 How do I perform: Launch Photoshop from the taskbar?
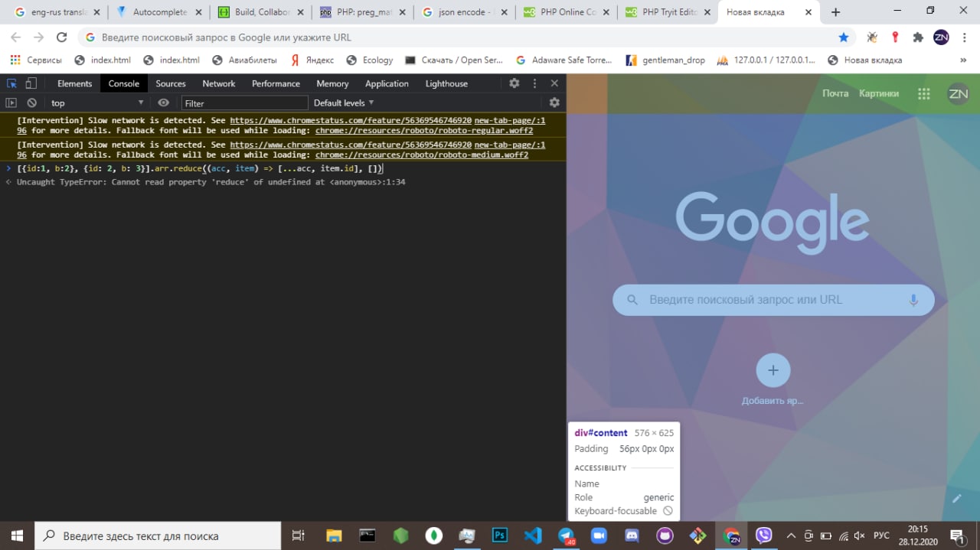pos(500,535)
